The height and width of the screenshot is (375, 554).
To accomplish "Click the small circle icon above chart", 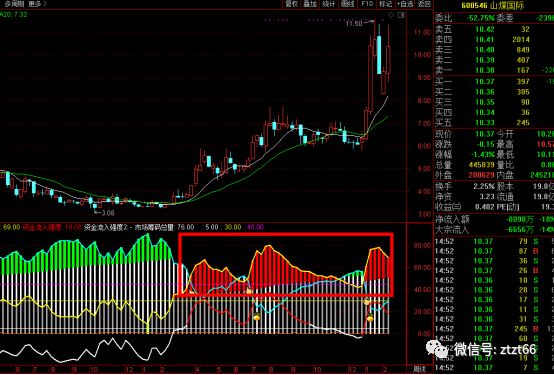I will (x=391, y=15).
